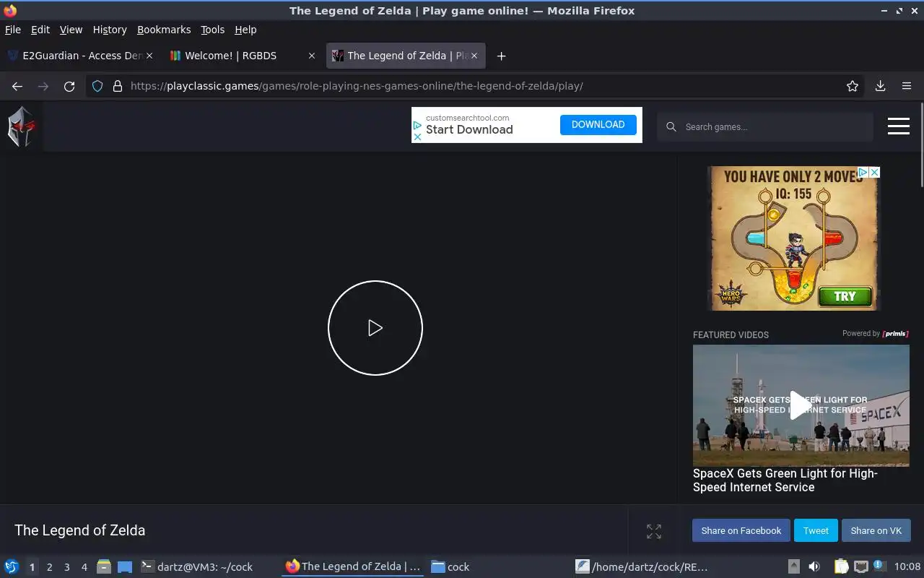Viewport: 924px width, 578px height.
Task: Click The Legend of Zelda page title
Action: (x=80, y=530)
